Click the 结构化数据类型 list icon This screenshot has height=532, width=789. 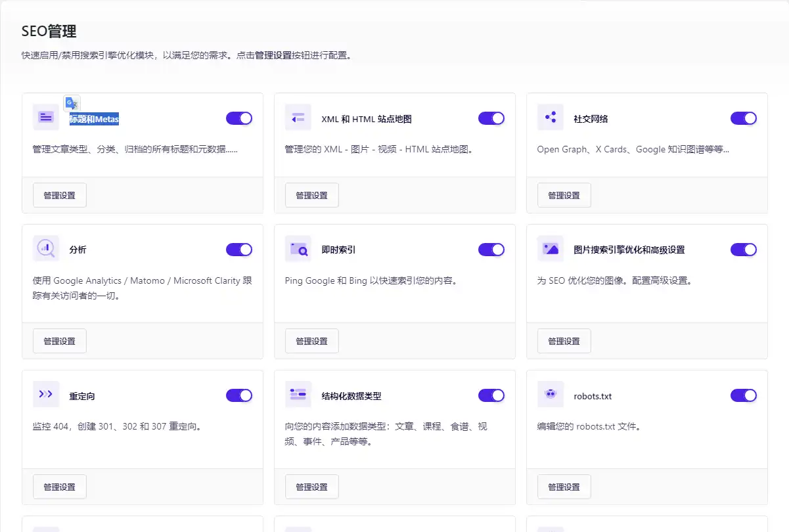[x=298, y=394]
